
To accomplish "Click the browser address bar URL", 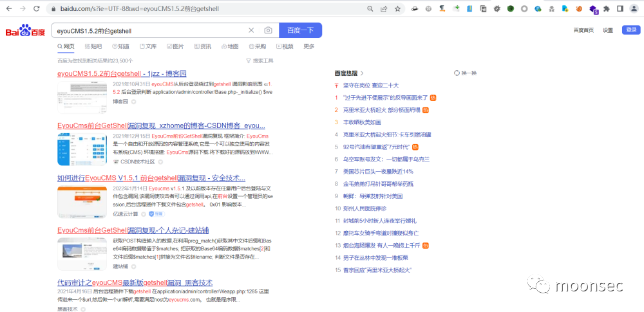I will (140, 8).
